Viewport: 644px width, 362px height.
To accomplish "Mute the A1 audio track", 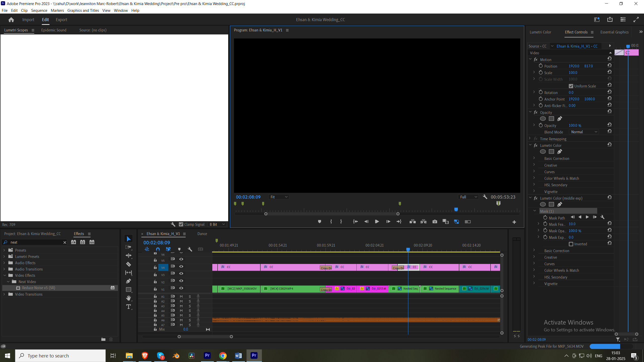I will (181, 296).
